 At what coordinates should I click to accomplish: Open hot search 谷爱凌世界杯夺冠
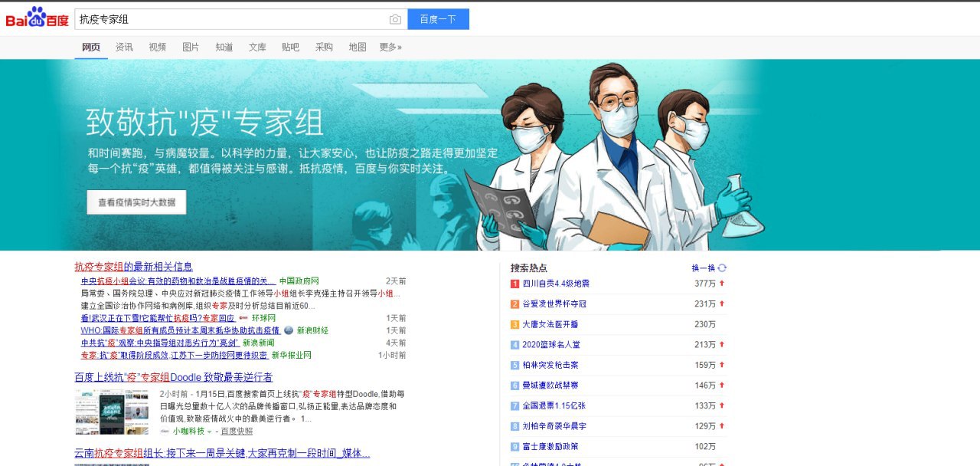(x=554, y=304)
